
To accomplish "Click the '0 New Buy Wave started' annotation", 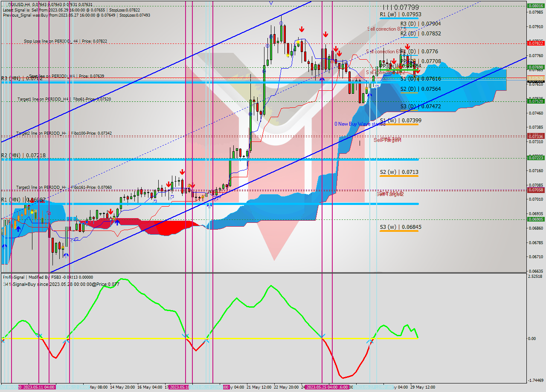I will click(x=360, y=124).
